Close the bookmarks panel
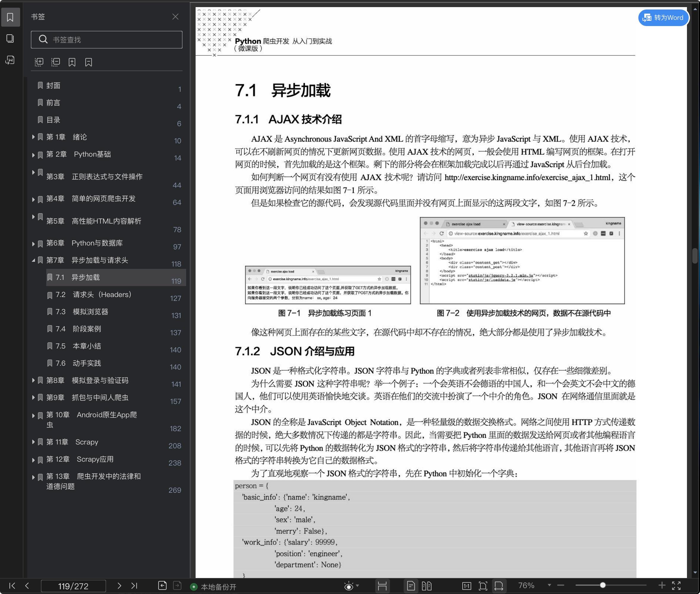This screenshot has width=700, height=594. pyautogui.click(x=175, y=17)
